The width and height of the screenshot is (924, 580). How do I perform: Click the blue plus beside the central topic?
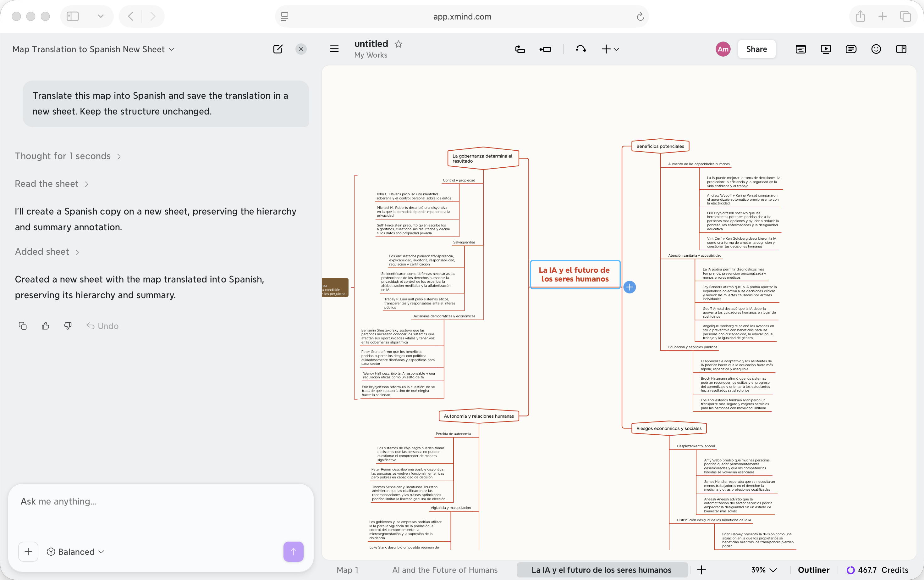630,287
